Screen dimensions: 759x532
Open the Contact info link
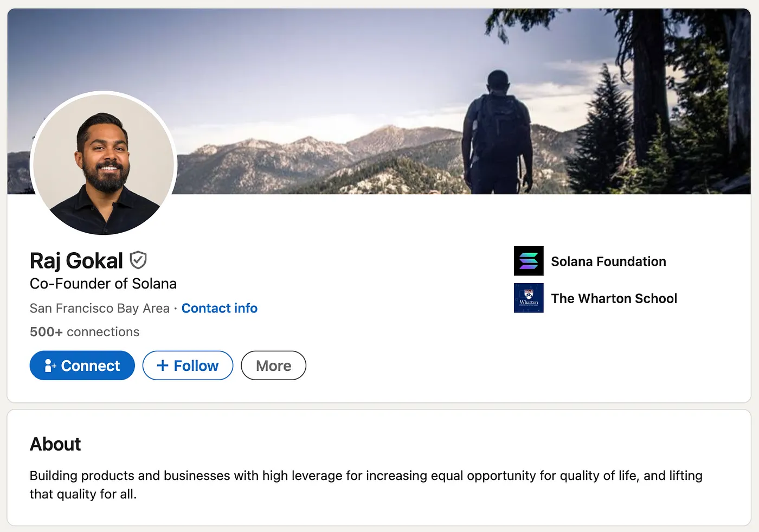click(219, 308)
